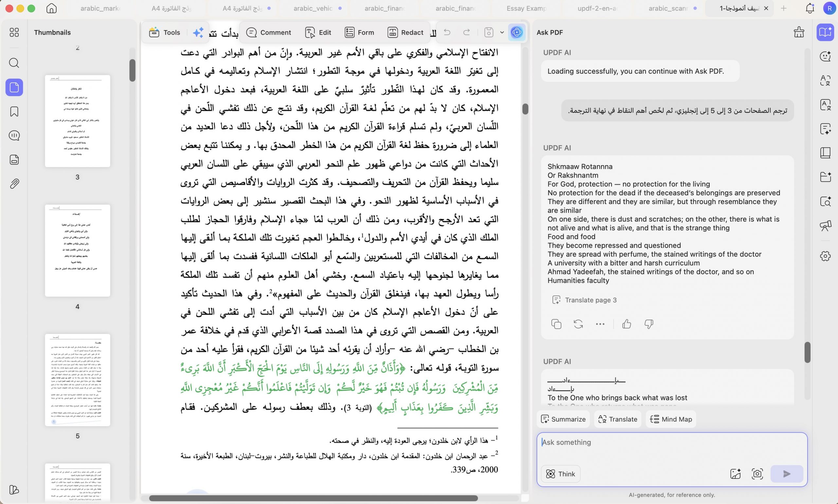The width and height of the screenshot is (838, 504).
Task: Open the AI chat bot icon
Action: [x=826, y=56]
